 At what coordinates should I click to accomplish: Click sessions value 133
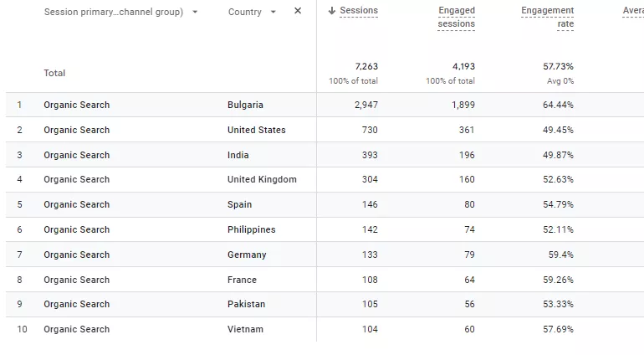point(370,255)
